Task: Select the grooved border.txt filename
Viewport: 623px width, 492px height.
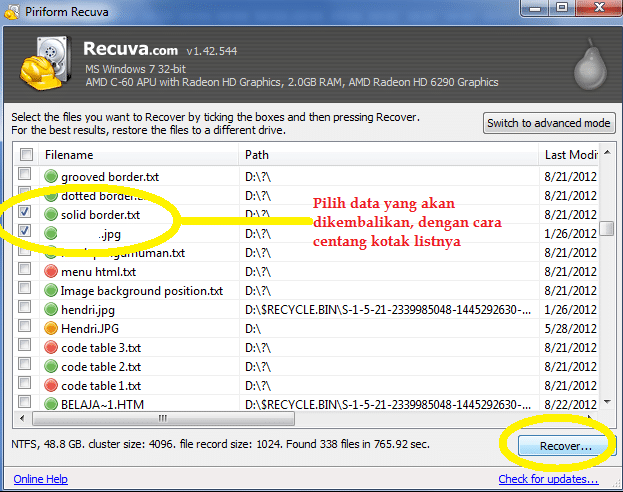Action: pos(110,177)
